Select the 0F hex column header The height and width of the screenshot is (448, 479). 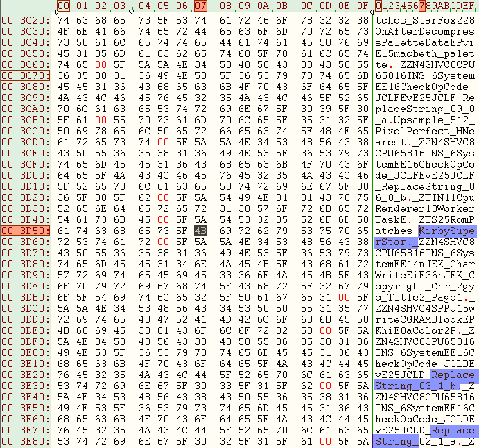pyautogui.click(x=363, y=6)
